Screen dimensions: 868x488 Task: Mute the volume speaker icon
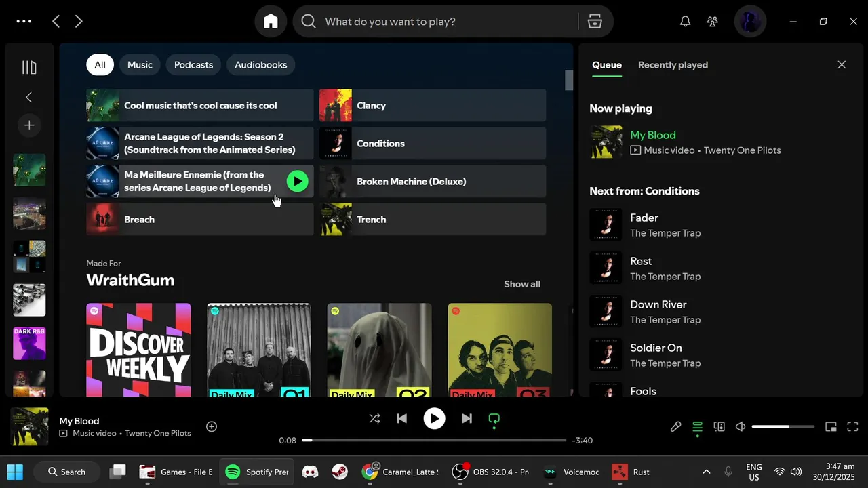point(741,426)
